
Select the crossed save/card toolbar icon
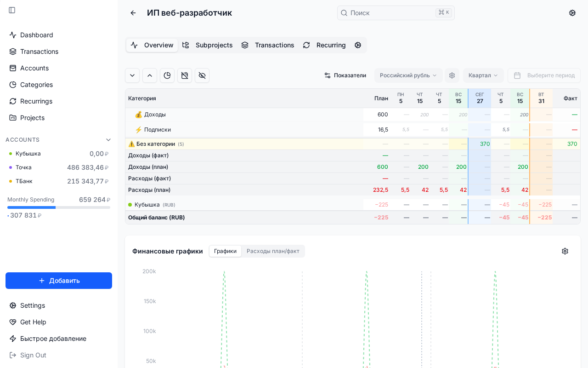[185, 75]
